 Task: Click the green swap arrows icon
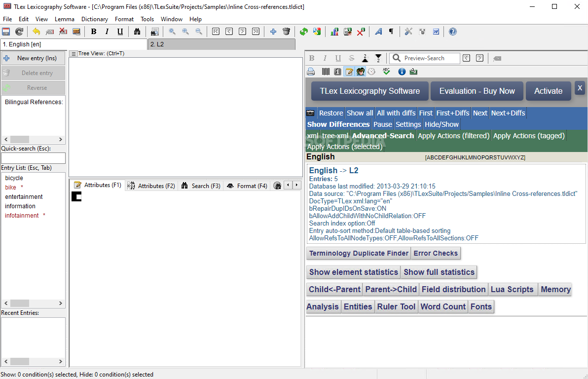tap(304, 32)
